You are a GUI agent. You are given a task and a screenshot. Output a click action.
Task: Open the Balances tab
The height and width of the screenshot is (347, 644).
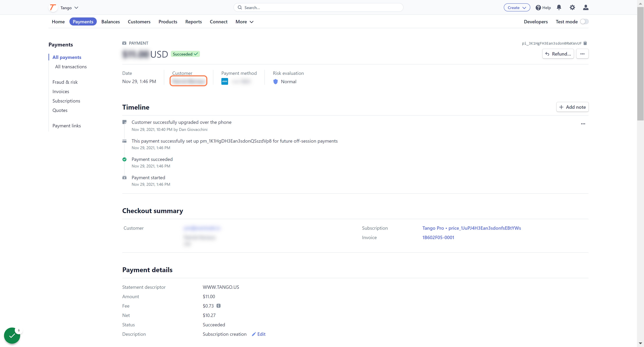click(x=111, y=22)
